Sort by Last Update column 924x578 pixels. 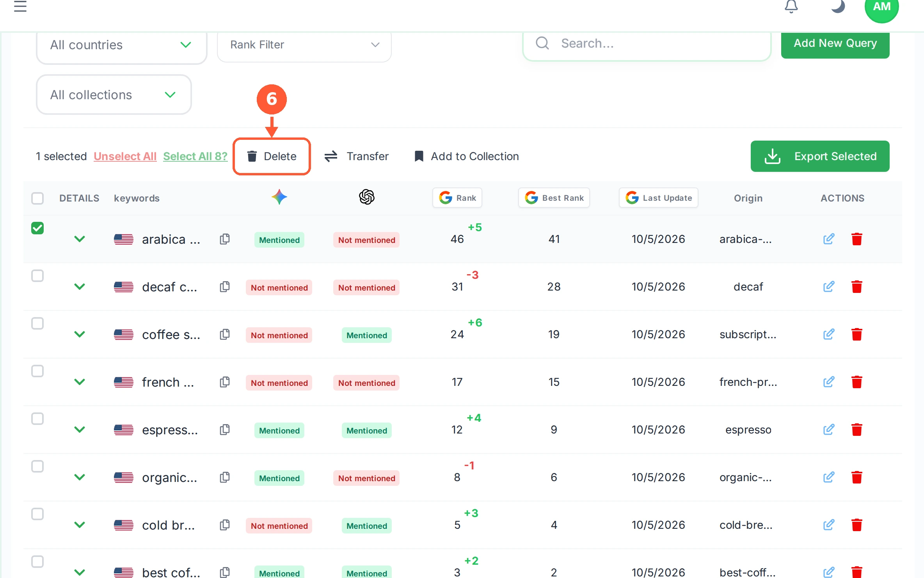[659, 198]
